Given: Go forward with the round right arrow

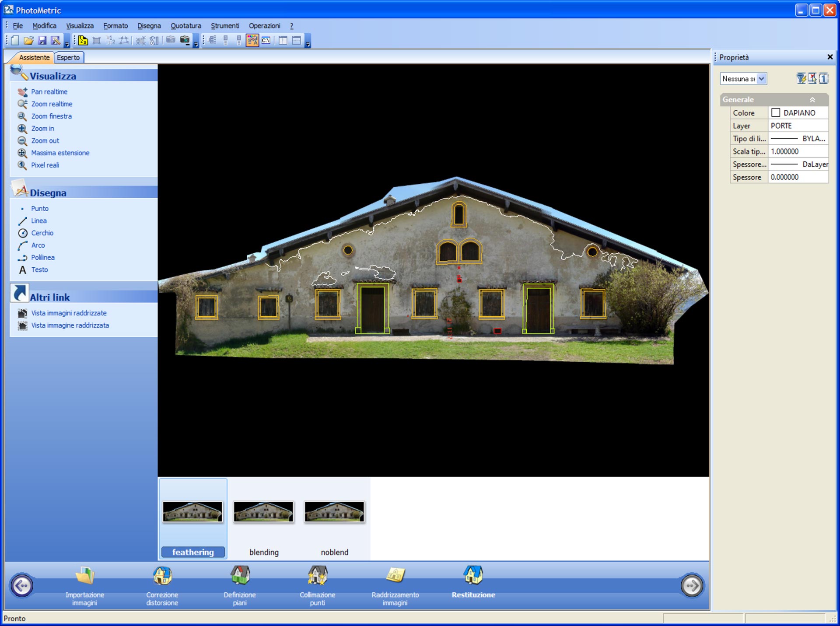Looking at the screenshot, I should point(692,586).
